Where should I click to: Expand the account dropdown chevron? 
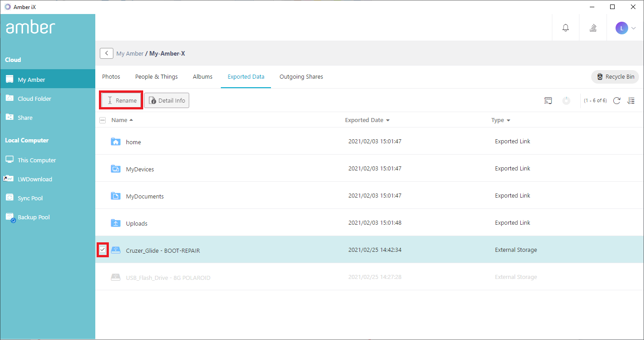tap(633, 28)
